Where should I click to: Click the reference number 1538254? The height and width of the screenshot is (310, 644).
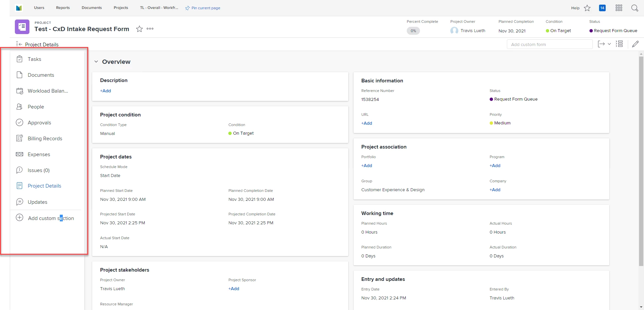(x=370, y=99)
